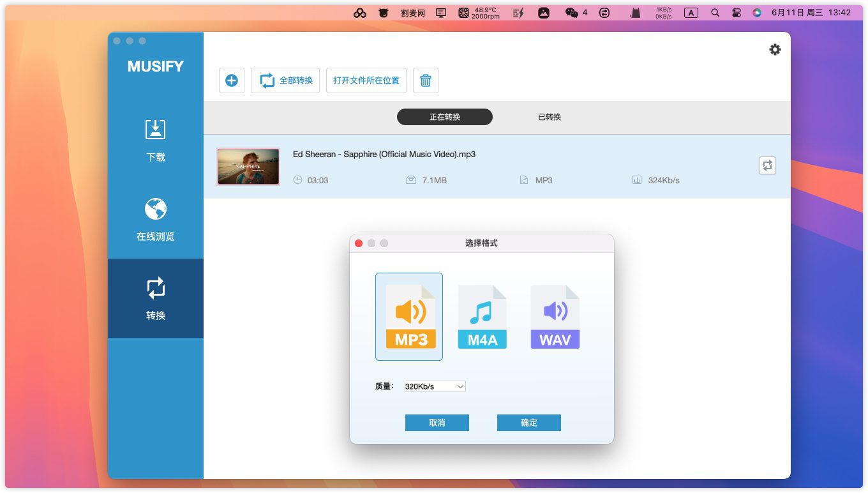Viewport: 868px width, 493px height.
Task: Click the Convert All (全部转换) button
Action: click(285, 80)
